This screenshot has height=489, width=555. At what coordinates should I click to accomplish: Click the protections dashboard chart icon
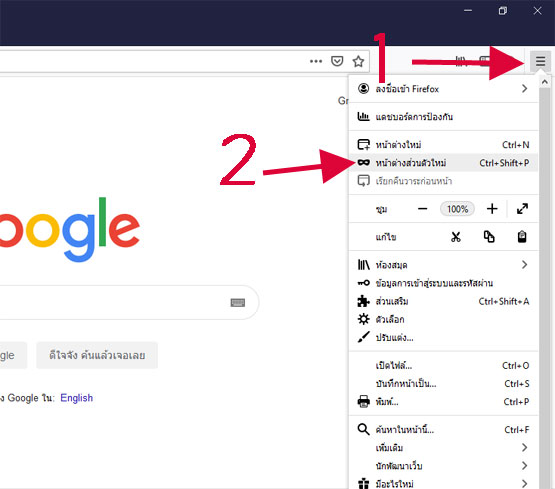click(x=364, y=116)
